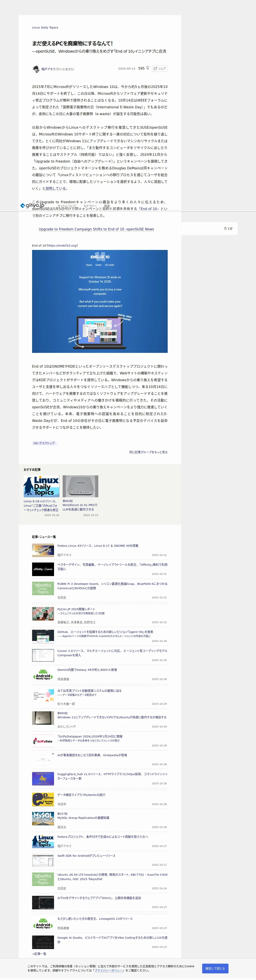Open AIでUIをデザインするStitch article
Viewport: 256px width, 980px height.
coord(99,898)
